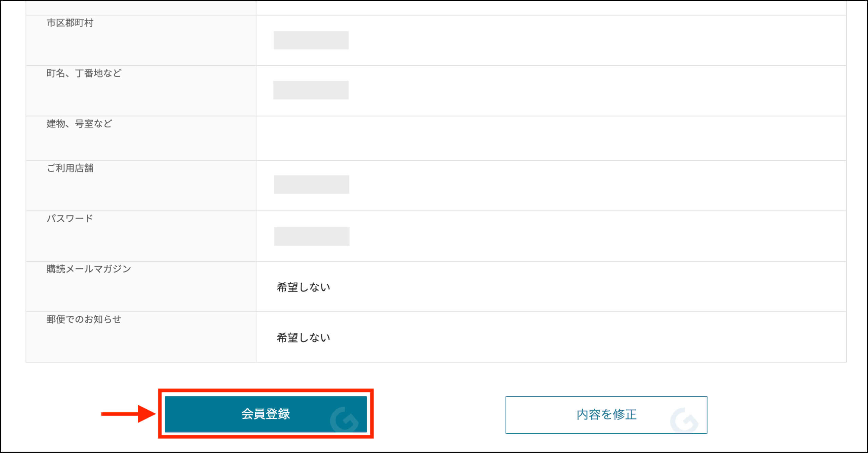Select the 市区郡町村 row label

click(70, 23)
